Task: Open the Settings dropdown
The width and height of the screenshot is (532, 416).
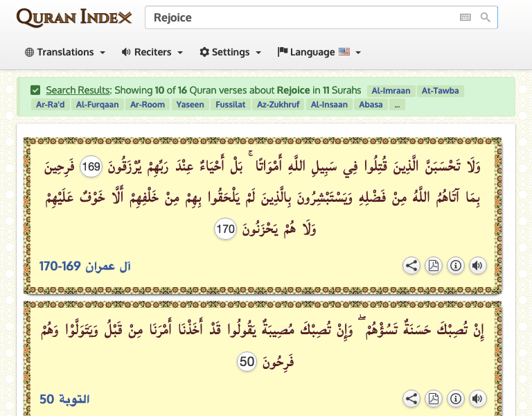Action: [x=230, y=52]
